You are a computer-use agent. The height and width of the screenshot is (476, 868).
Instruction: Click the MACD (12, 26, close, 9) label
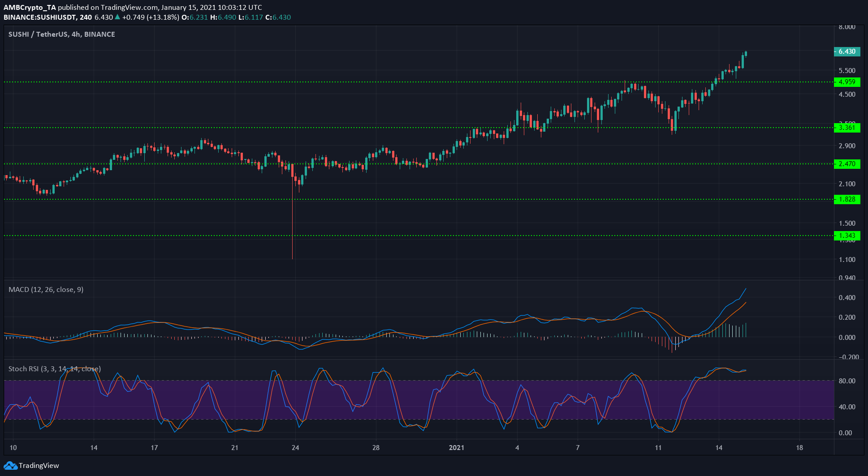[x=46, y=290]
